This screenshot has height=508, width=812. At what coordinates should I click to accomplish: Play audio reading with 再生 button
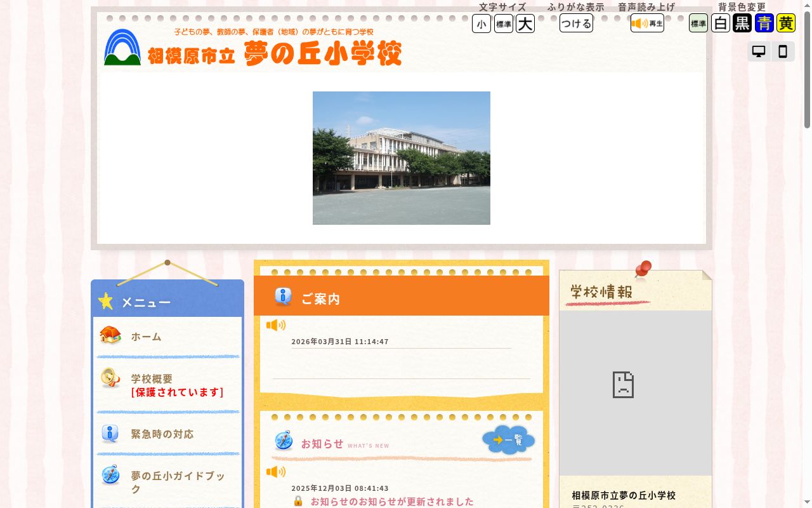647,23
